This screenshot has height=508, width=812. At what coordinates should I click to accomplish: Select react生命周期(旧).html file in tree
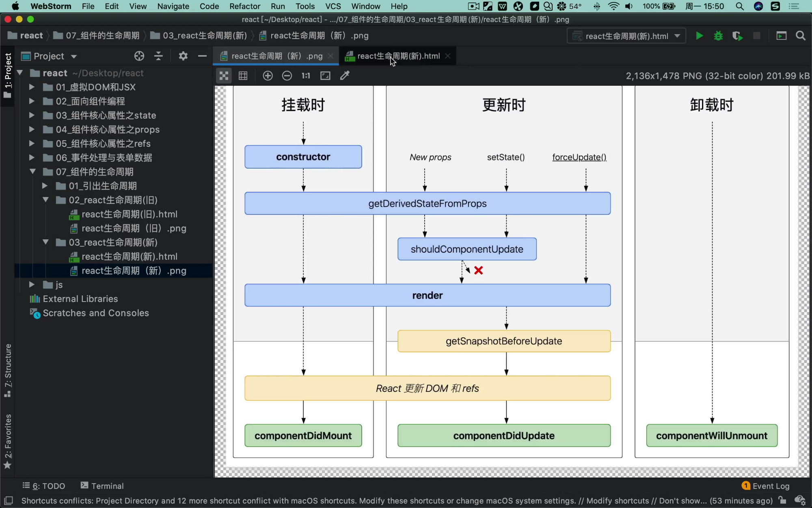(x=129, y=214)
